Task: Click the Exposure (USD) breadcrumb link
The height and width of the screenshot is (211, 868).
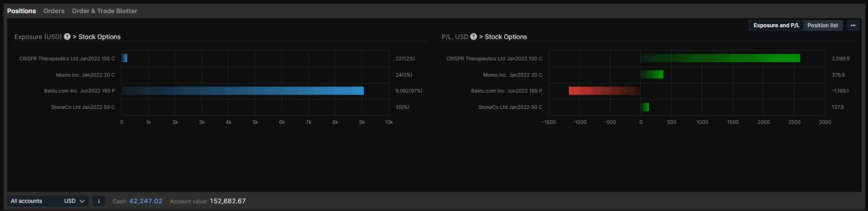Action: 38,37
